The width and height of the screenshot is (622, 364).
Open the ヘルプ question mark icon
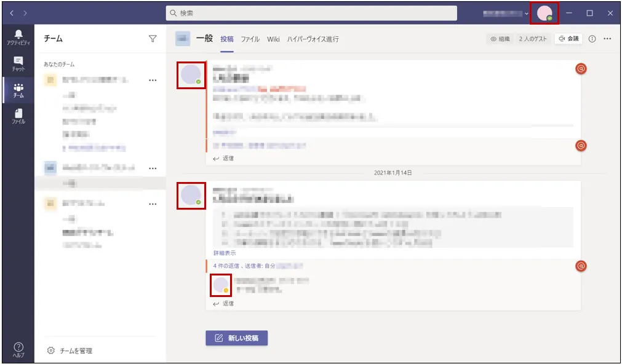pyautogui.click(x=18, y=350)
